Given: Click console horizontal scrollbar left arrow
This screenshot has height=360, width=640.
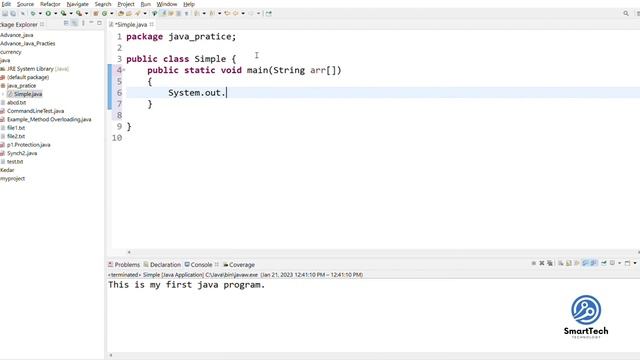Looking at the screenshot, I should (x=111, y=355).
